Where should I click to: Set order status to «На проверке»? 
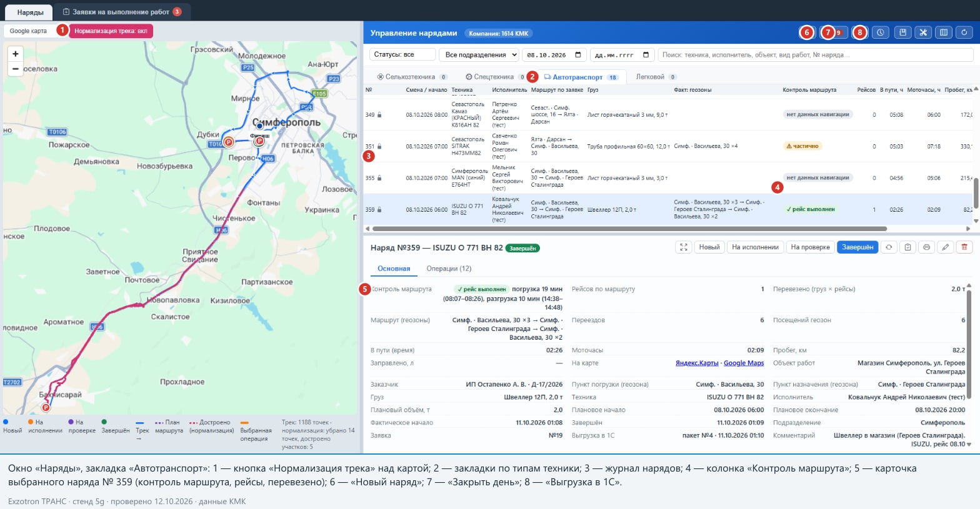pos(810,247)
